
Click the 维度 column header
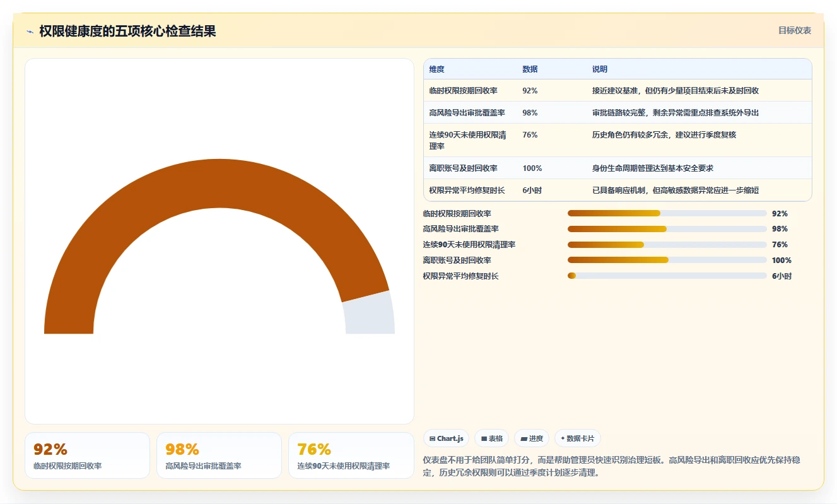[x=436, y=69]
